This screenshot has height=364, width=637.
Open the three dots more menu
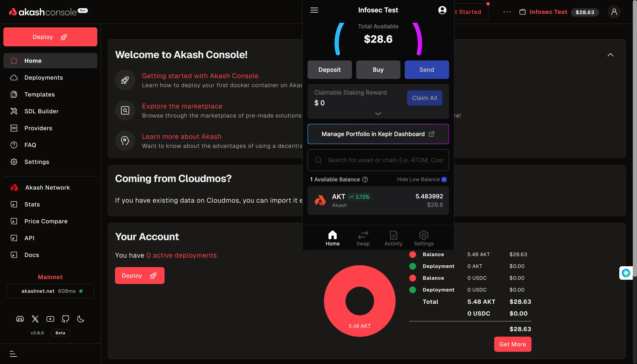click(x=507, y=12)
